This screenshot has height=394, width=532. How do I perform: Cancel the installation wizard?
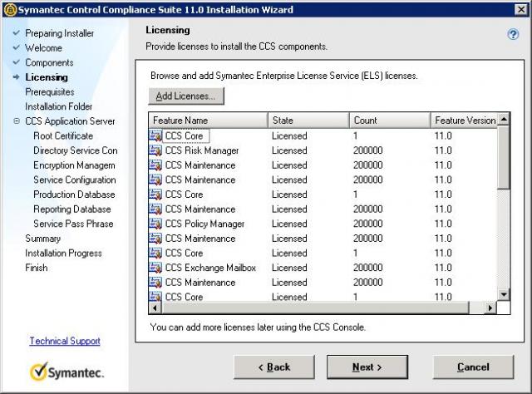tap(473, 367)
